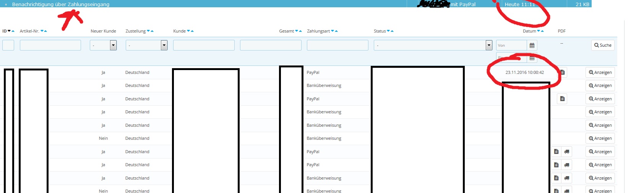
Task: Open delivery truck icon in eighth order row
Action: (567, 165)
